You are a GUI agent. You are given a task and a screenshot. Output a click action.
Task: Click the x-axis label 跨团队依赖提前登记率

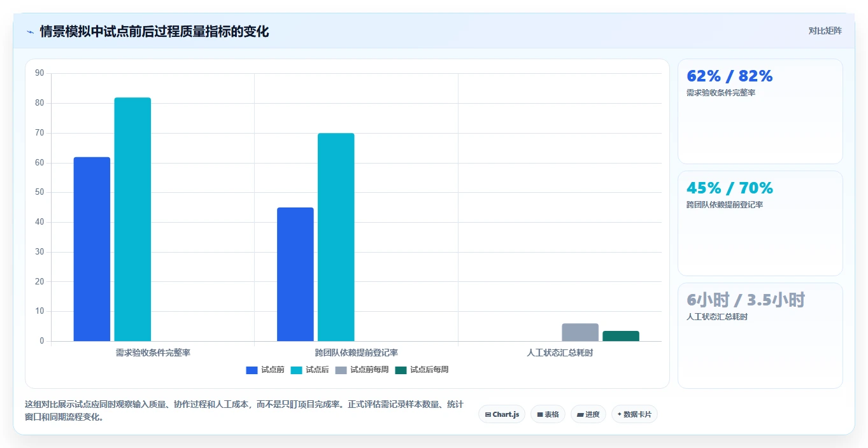tap(357, 353)
